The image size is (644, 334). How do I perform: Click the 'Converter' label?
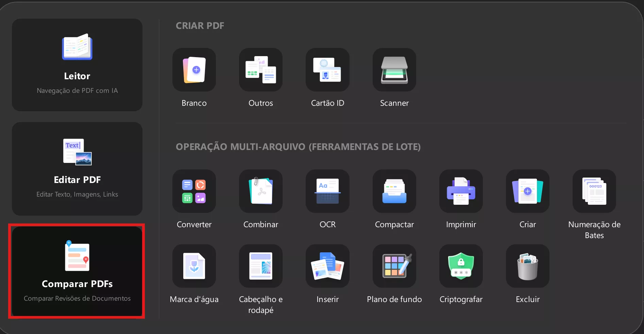click(x=194, y=224)
